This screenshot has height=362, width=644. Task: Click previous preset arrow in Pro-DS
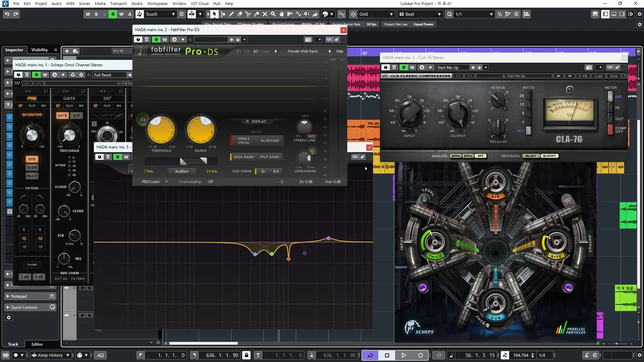(x=276, y=51)
